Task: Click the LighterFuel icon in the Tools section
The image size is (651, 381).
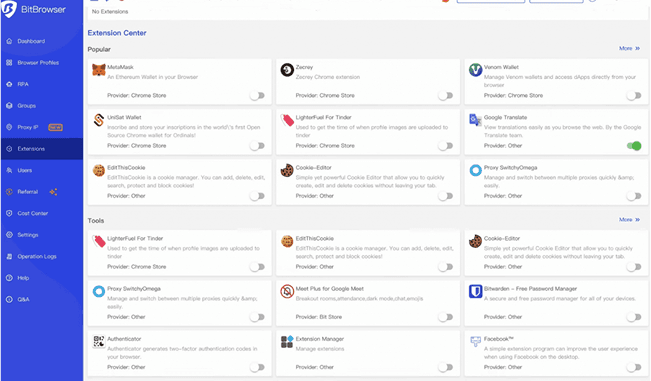Action: coord(99,241)
